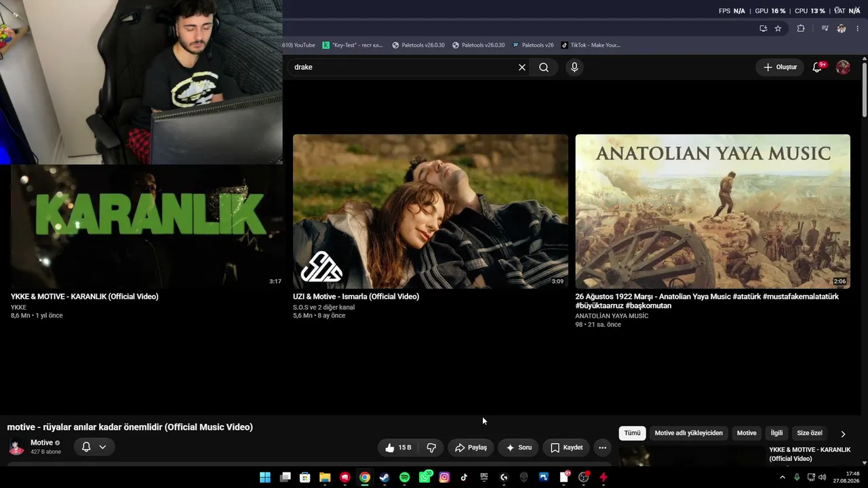The height and width of the screenshot is (488, 868).
Task: Open the Motive channel name link
Action: (x=41, y=443)
